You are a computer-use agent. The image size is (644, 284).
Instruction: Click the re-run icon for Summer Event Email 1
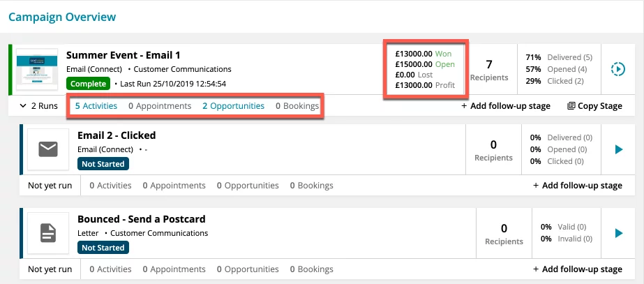(x=618, y=68)
